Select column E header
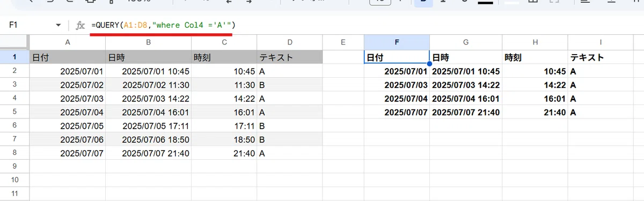The width and height of the screenshot is (644, 201). pyautogui.click(x=343, y=42)
